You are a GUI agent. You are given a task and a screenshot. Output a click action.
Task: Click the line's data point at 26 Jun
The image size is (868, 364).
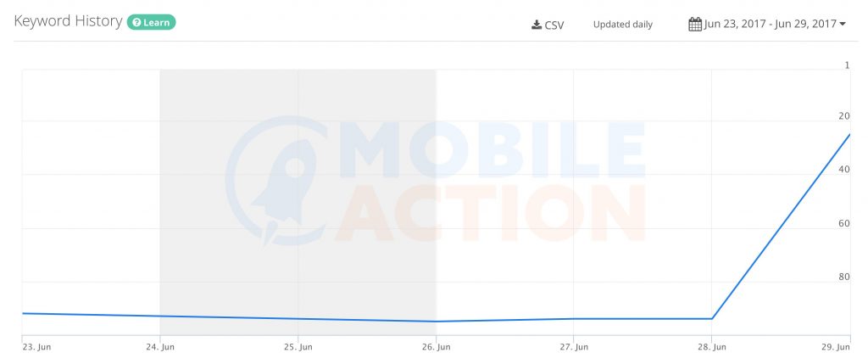[436, 322]
